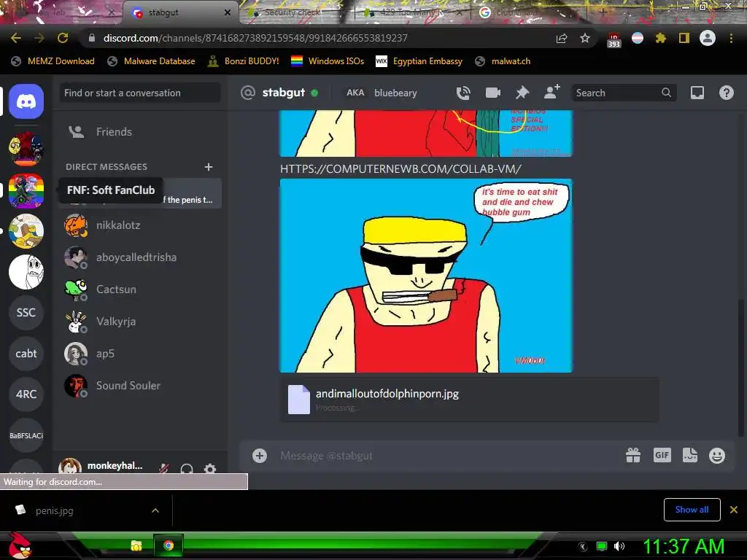The image size is (747, 560).
Task: Open pinned messages
Action: click(x=522, y=93)
